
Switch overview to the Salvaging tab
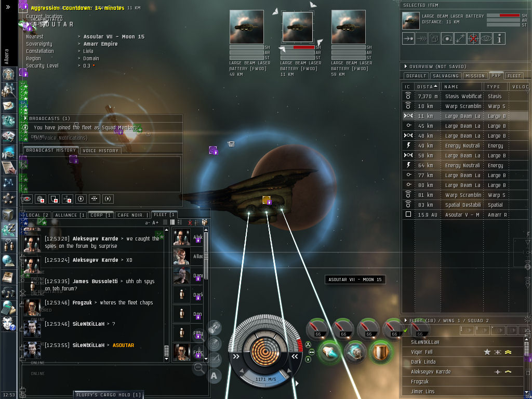[x=445, y=76]
